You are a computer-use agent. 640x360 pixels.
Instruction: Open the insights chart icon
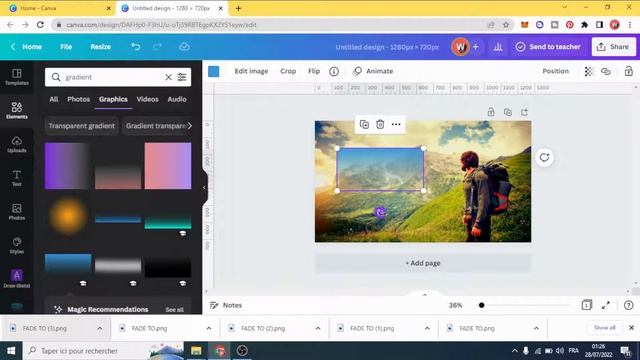498,47
